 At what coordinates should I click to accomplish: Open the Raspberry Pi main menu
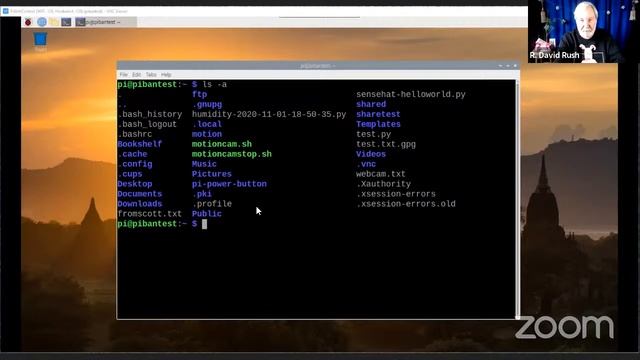click(x=28, y=22)
